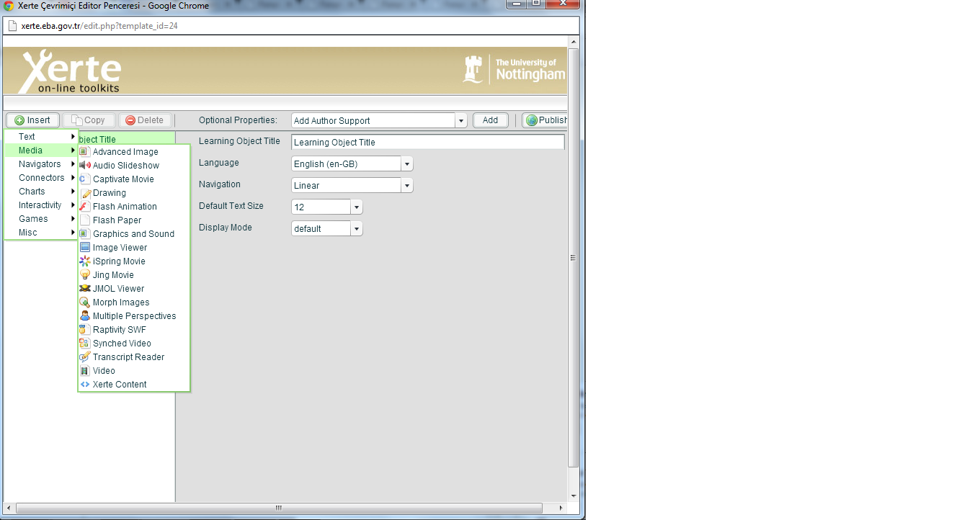
Task: Click the Drawing pencil icon
Action: [x=84, y=193]
